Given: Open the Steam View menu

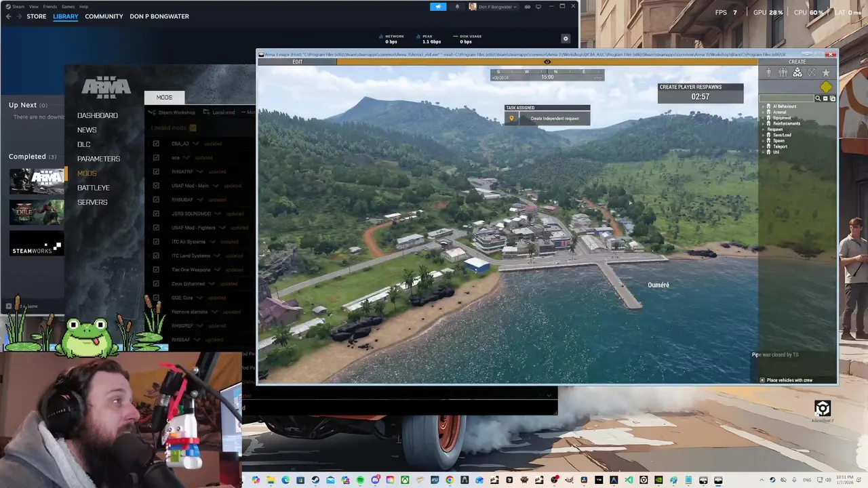Looking at the screenshot, I should [x=33, y=7].
